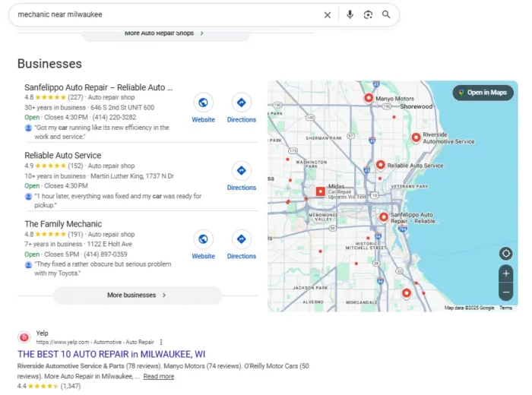The width and height of the screenshot is (532, 395).
Task: Open Reliable Auto Service business listing title
Action: [63, 155]
